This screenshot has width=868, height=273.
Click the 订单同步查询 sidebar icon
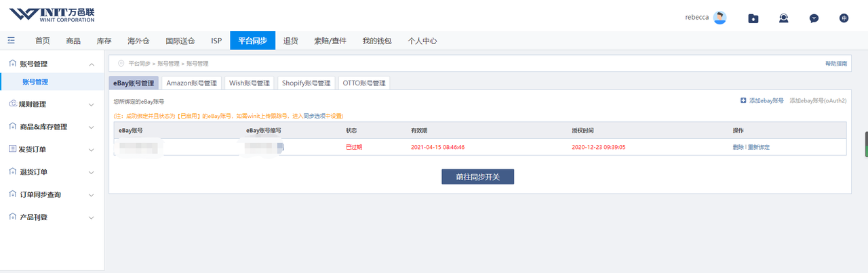[x=12, y=194]
